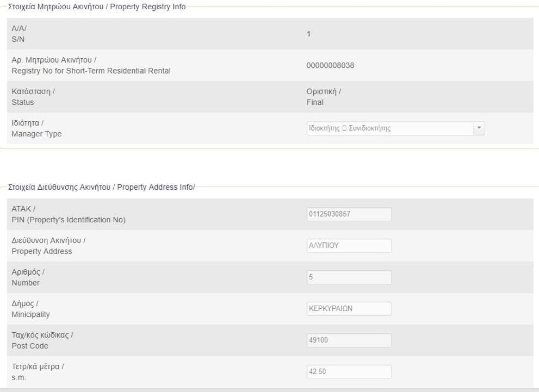Click the Διεύθυνση Ακινήτου / Property Address label
This screenshot has height=392, width=539.
click(48, 246)
